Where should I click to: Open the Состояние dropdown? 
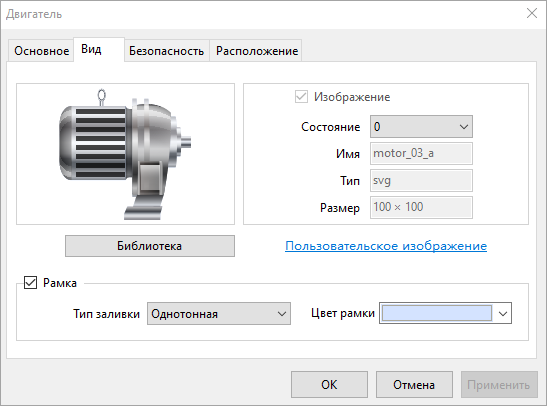[x=421, y=127]
